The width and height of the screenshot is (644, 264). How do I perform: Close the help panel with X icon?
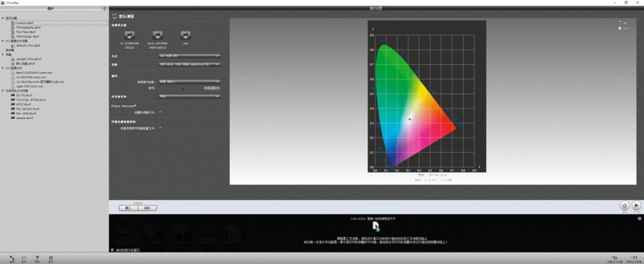(x=640, y=219)
